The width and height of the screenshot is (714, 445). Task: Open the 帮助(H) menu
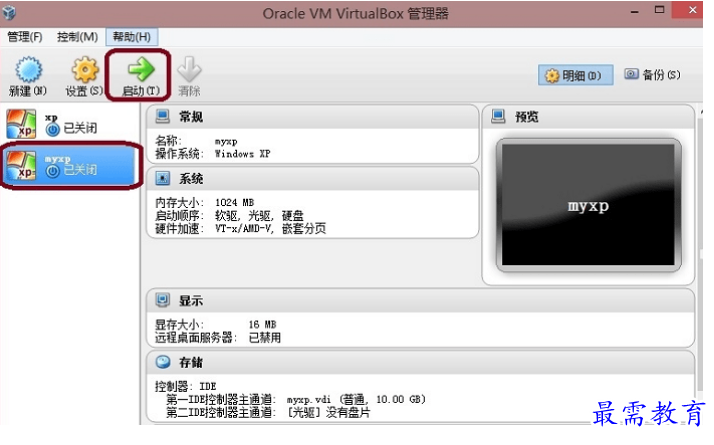click(132, 36)
